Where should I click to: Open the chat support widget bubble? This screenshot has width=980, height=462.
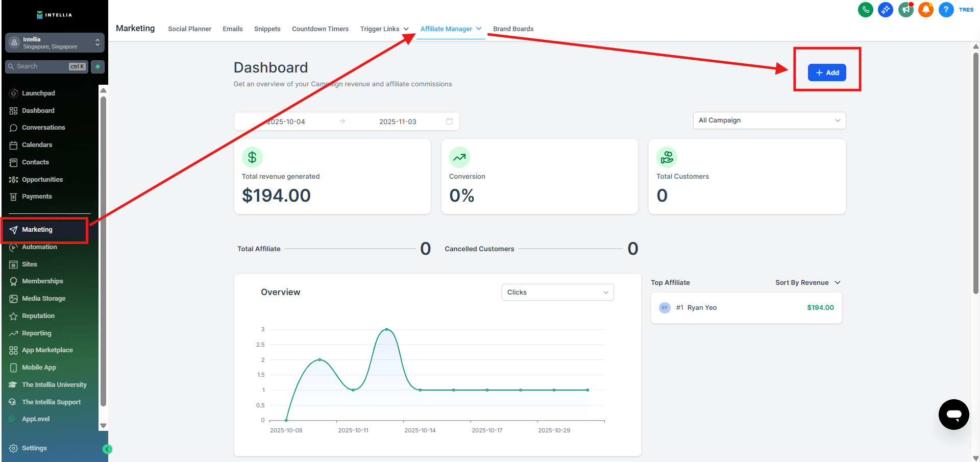(953, 415)
